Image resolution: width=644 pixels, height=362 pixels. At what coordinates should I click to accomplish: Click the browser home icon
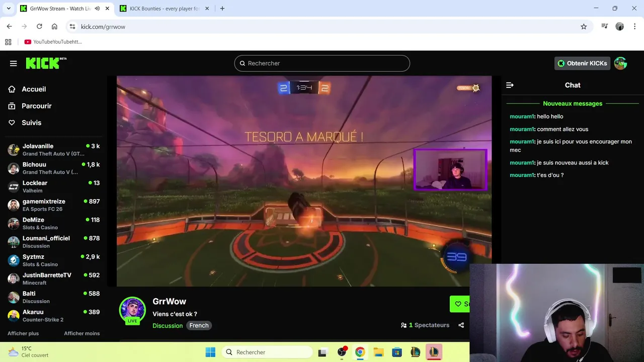click(54, 27)
